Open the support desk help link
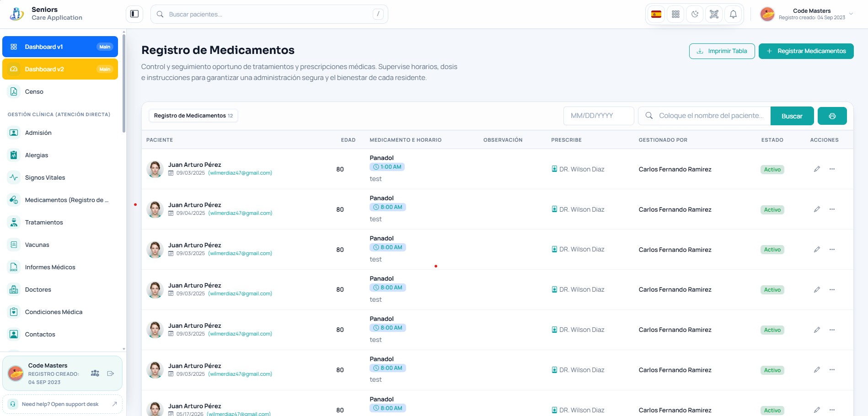This screenshot has width=868, height=416. coord(62,404)
